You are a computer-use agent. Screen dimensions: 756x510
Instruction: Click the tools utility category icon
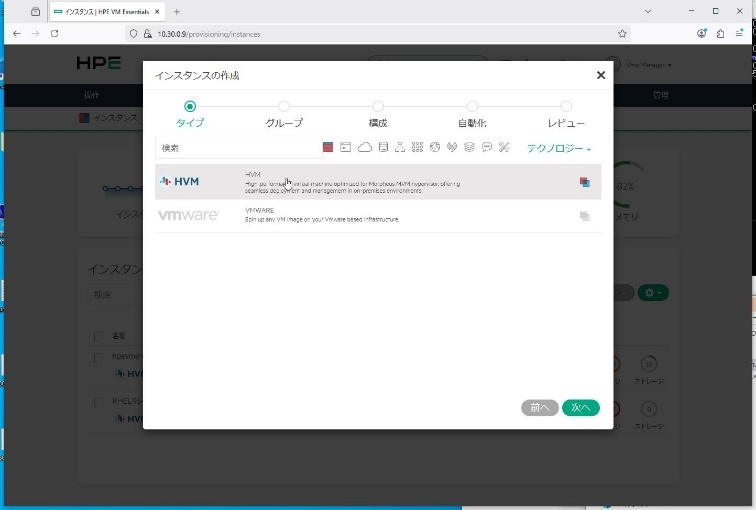504,148
